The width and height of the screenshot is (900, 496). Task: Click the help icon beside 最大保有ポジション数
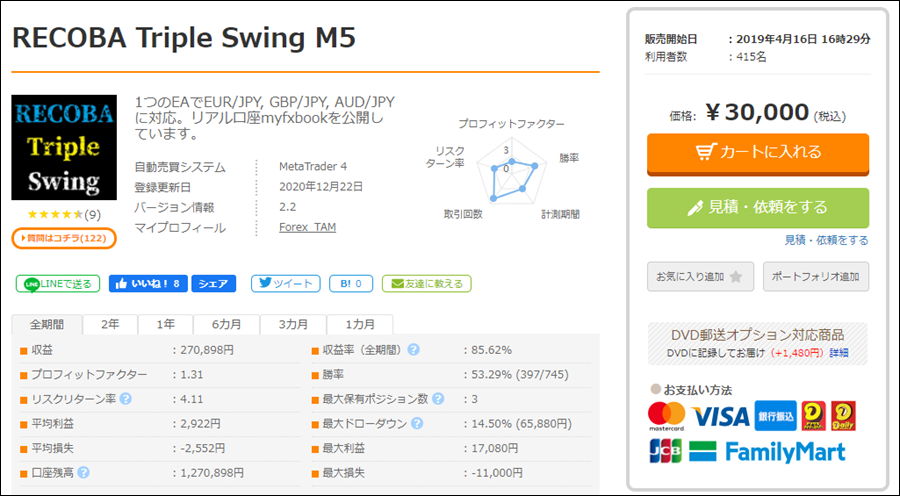pos(438,398)
